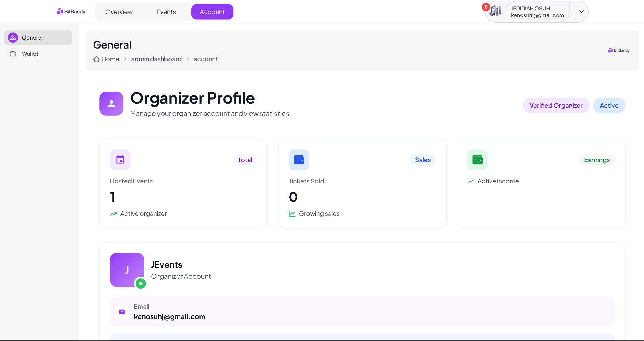Screen dimensions: 644x341
Task: Click the red notification badge showing 8
Action: [486, 6]
